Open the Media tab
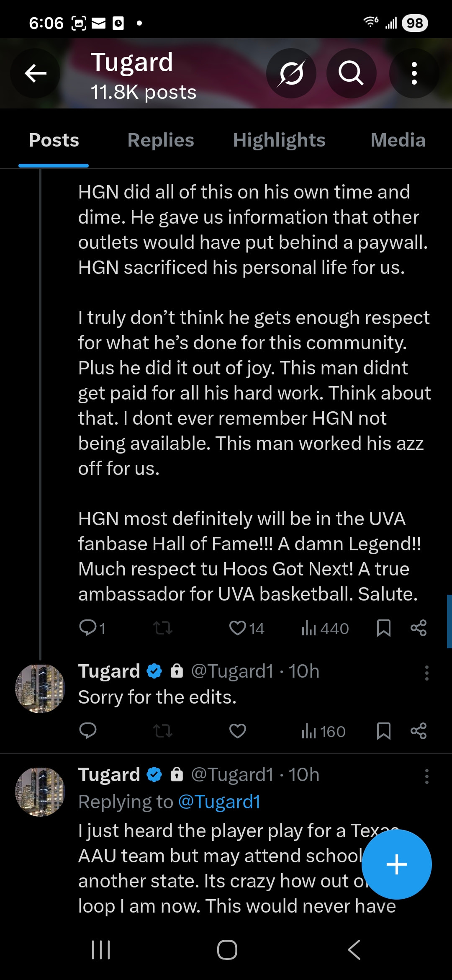Image resolution: width=452 pixels, height=980 pixels. (398, 140)
